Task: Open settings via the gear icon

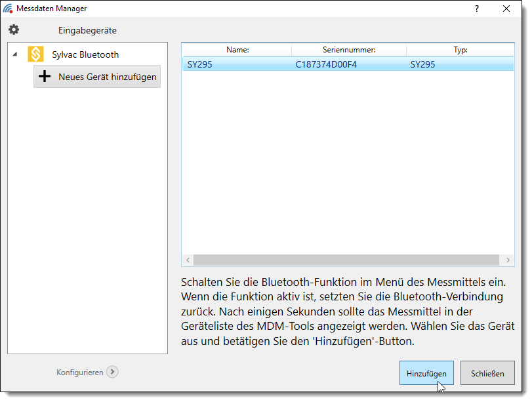Action: (14, 30)
